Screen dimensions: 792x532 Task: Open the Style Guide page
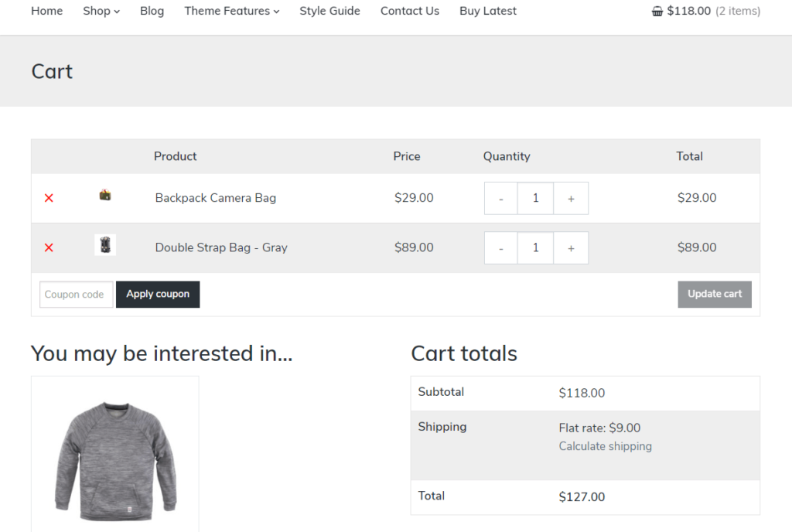[329, 11]
